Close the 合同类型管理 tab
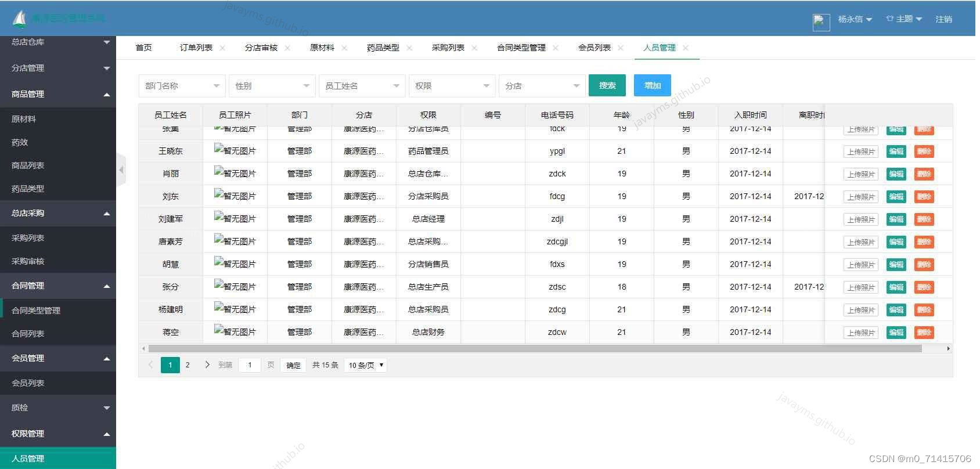 [556, 48]
